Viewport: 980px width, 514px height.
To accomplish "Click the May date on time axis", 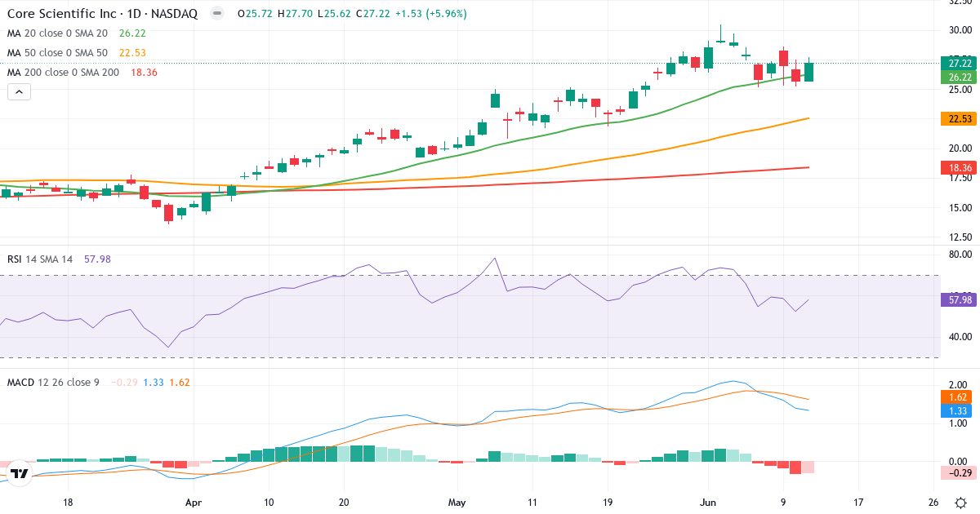I will (x=457, y=503).
